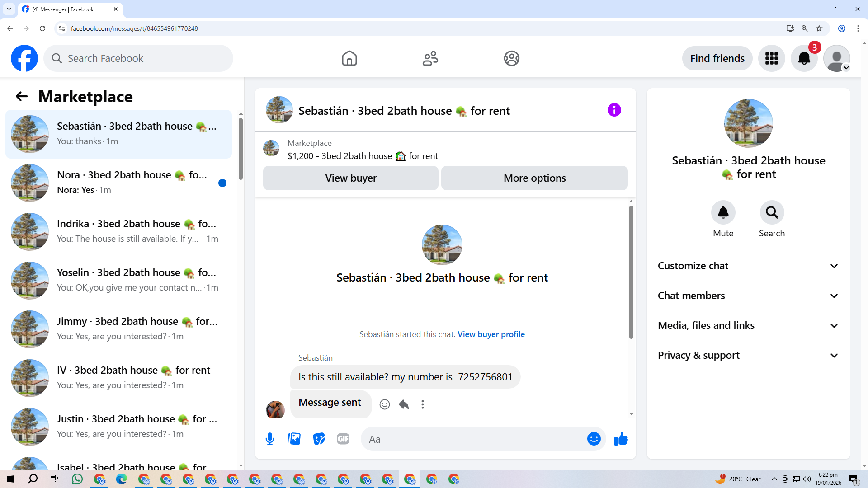
Task: Go to the Facebook Home tab
Action: click(x=349, y=58)
